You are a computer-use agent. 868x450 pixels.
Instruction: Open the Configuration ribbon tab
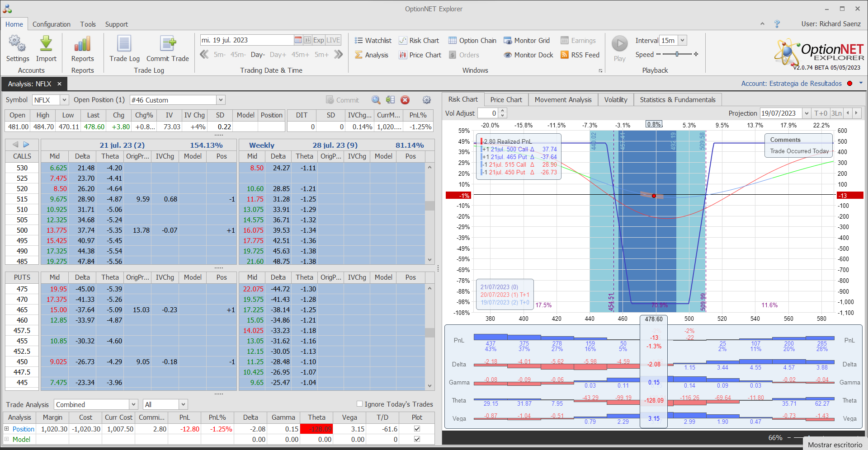tap(51, 24)
